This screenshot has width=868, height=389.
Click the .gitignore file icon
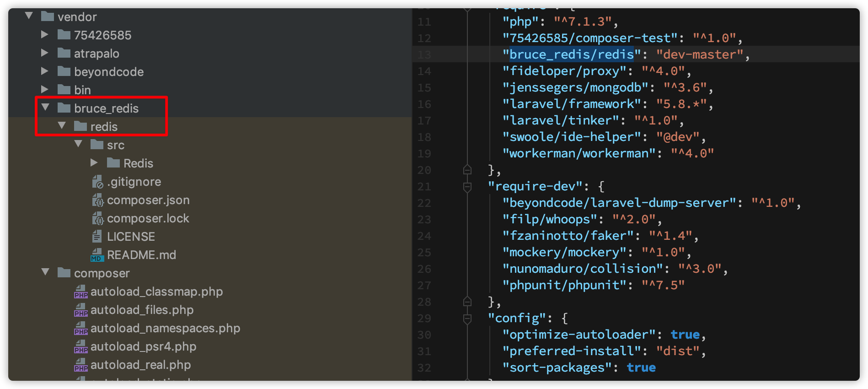[97, 182]
